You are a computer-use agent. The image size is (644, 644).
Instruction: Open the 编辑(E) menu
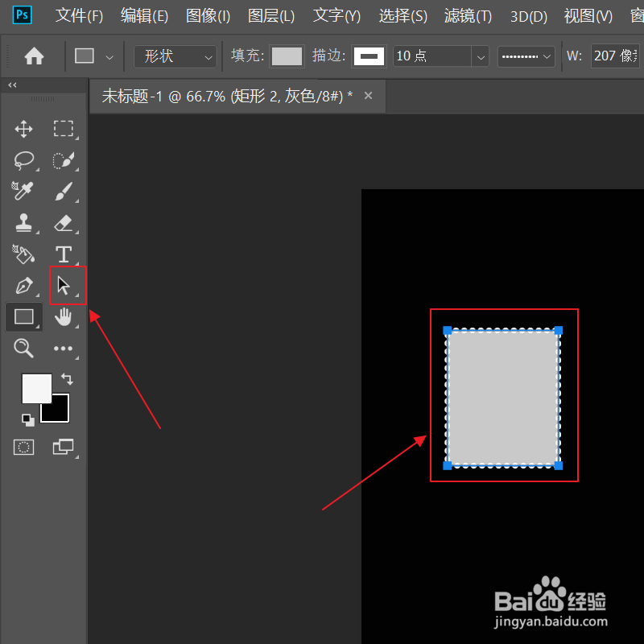145,16
